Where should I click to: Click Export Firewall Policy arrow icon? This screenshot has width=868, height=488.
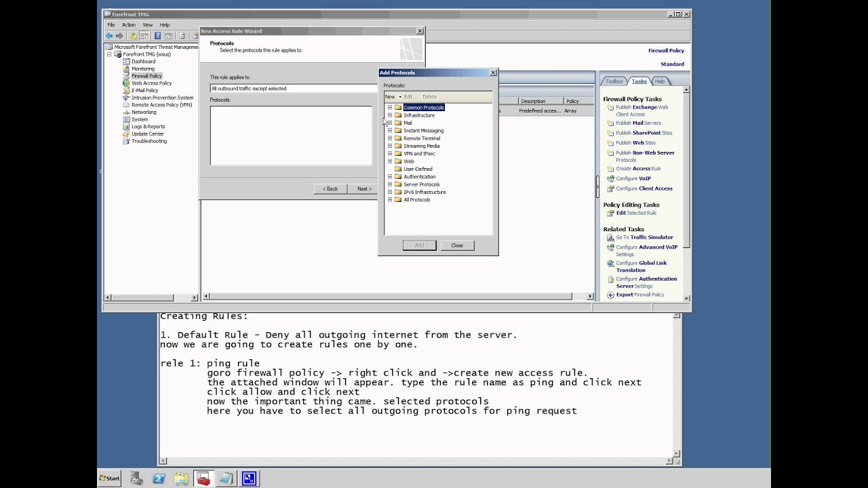[610, 295]
